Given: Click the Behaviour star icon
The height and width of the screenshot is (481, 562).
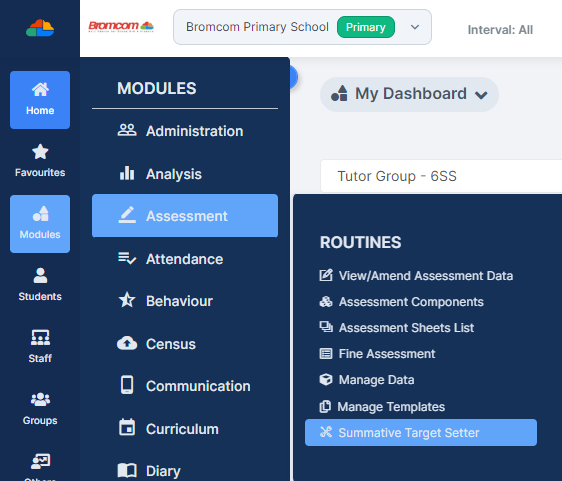Looking at the screenshot, I should click(x=127, y=300).
